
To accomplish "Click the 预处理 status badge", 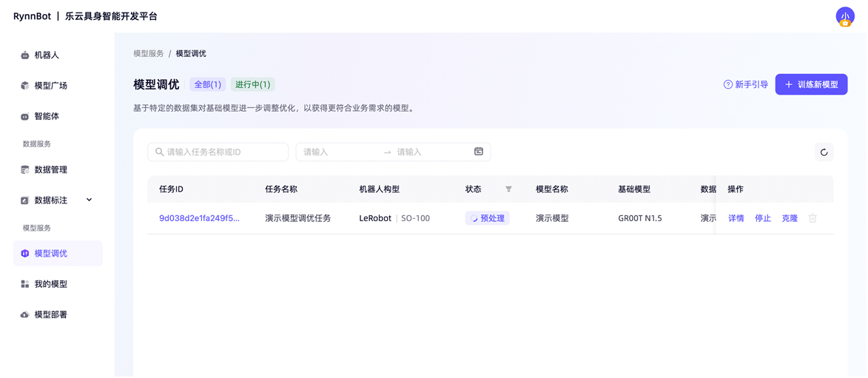I will click(x=487, y=218).
